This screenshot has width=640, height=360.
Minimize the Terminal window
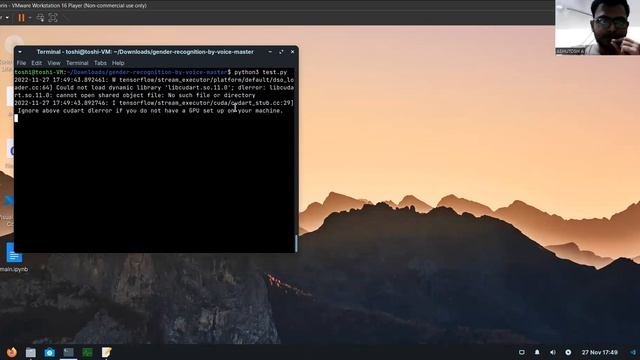tap(270, 52)
